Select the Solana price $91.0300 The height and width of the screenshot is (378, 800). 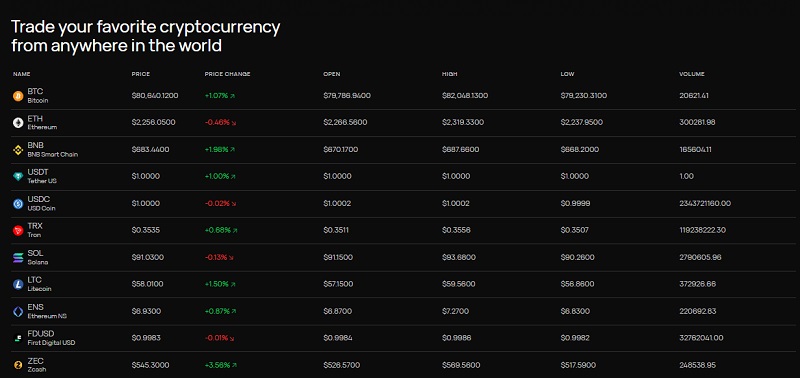click(148, 258)
